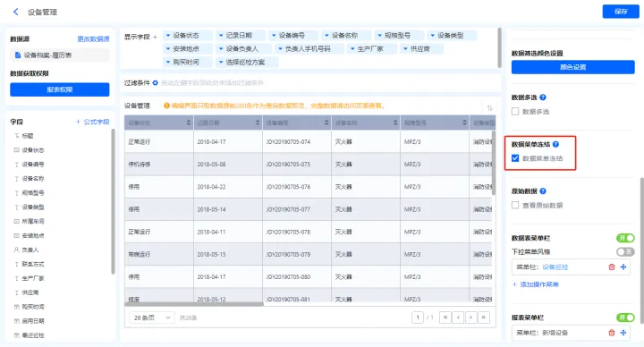Viewport: 644px width, 347px height.
Task: Click the gear icon next to 过滤条件
Action: click(x=156, y=83)
